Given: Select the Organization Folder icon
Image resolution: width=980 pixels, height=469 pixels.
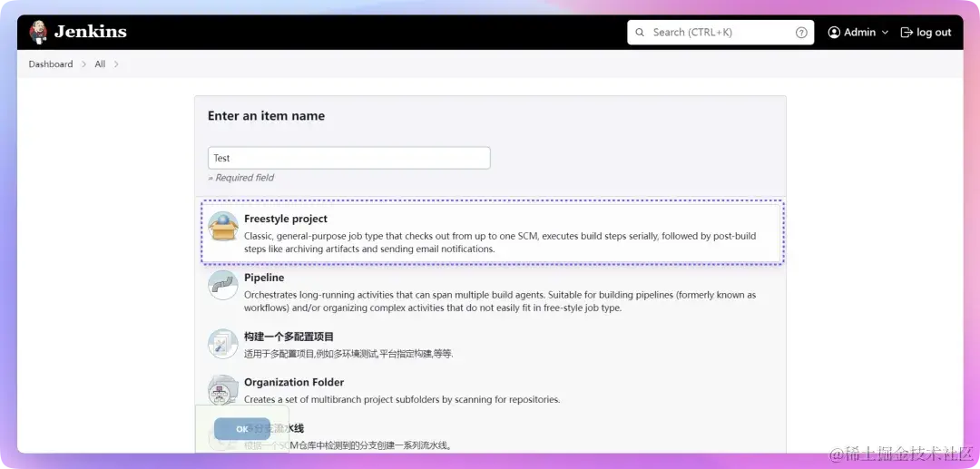Looking at the screenshot, I should 223,390.
